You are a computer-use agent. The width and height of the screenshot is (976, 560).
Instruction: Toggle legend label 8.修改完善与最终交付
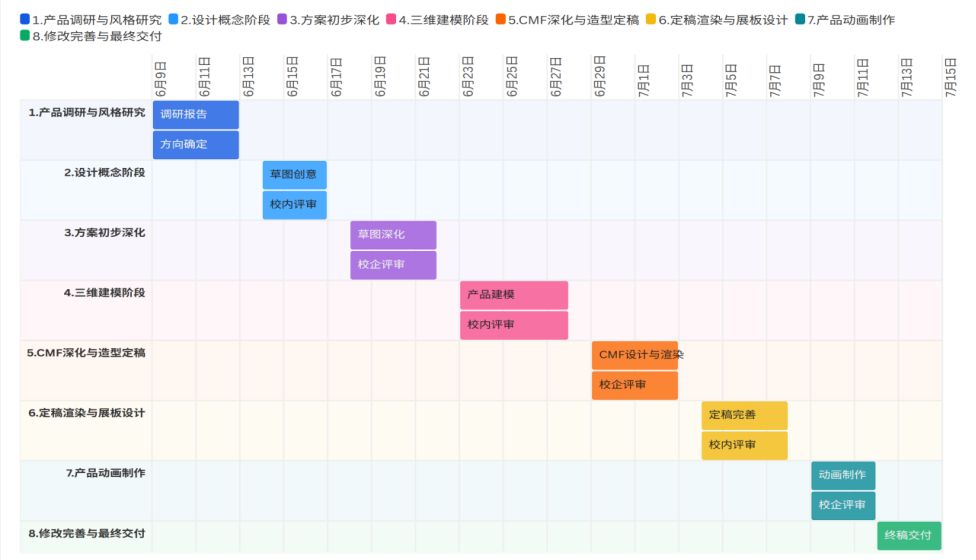[96, 36]
